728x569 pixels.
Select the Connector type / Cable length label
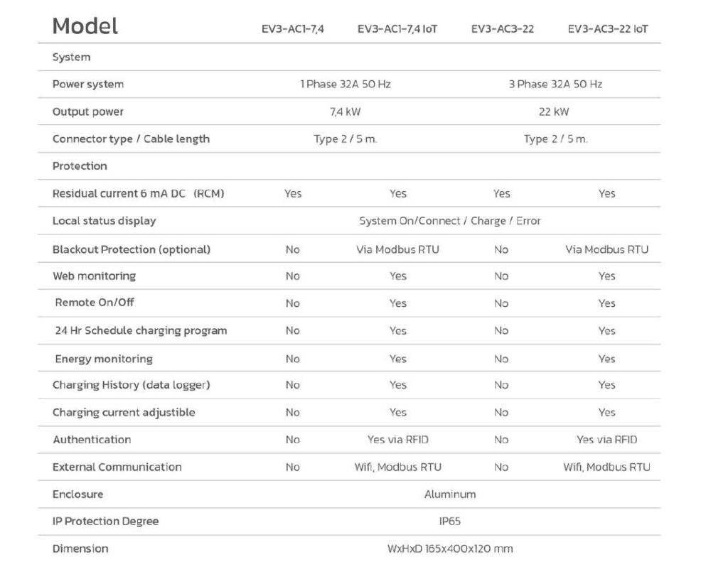pos(131,139)
